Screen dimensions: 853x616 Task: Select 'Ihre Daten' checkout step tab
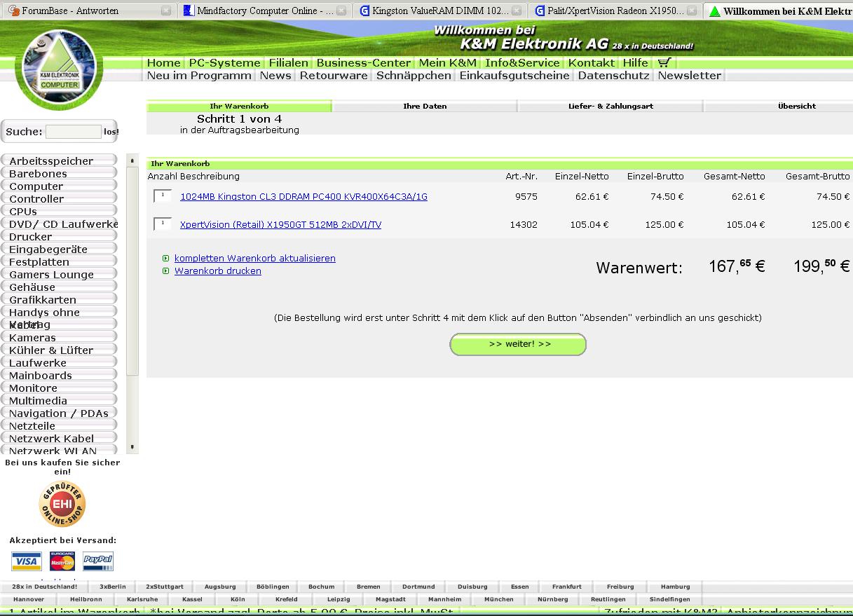click(425, 107)
